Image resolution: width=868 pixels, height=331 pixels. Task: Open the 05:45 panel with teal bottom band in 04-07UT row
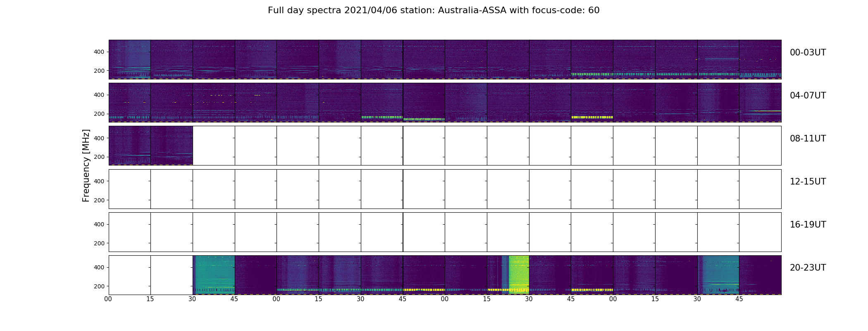point(424,103)
